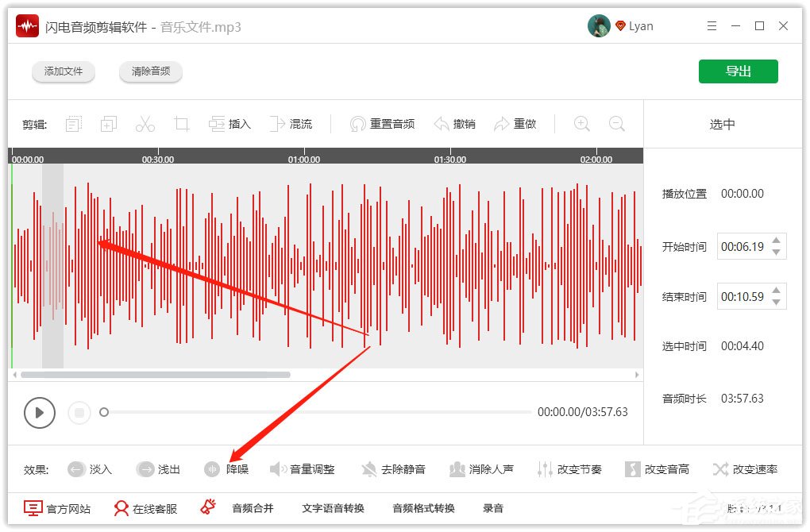Switch to the 选中 panel tab
810x532 pixels.
point(721,124)
